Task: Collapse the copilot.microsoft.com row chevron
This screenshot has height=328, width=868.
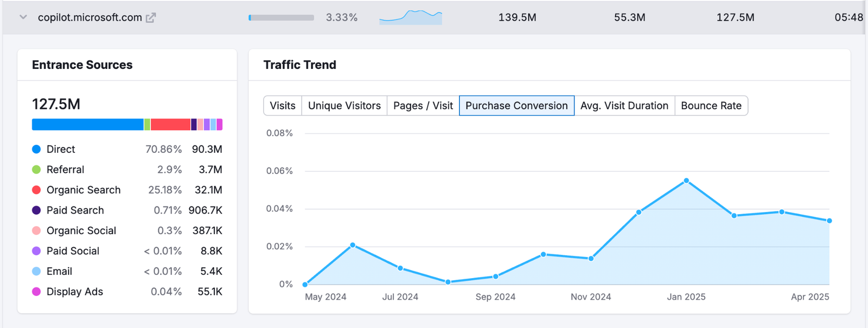Action: tap(23, 17)
